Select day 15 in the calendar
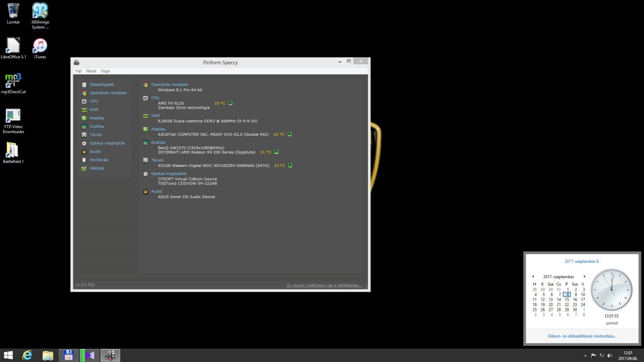 pyautogui.click(x=567, y=300)
